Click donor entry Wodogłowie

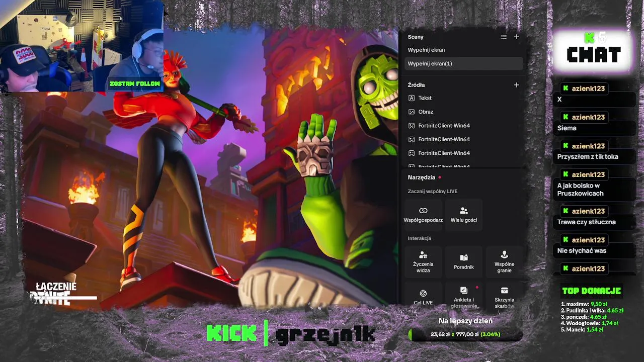click(x=589, y=323)
